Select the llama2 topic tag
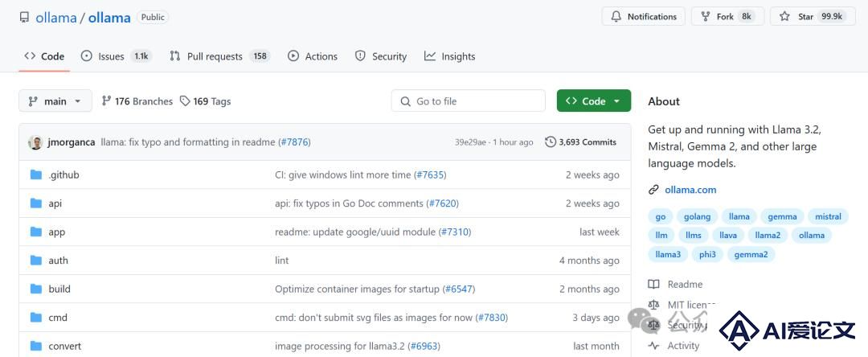Image resolution: width=868 pixels, height=357 pixels. coord(768,236)
